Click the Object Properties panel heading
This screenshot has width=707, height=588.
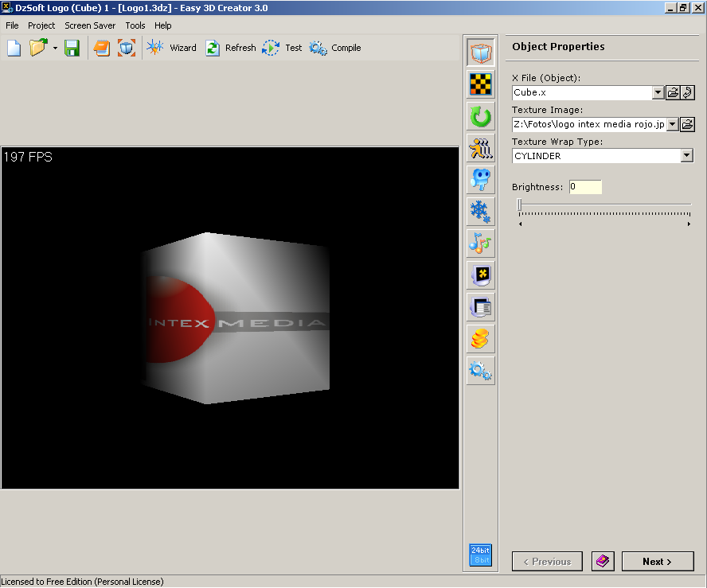[558, 46]
